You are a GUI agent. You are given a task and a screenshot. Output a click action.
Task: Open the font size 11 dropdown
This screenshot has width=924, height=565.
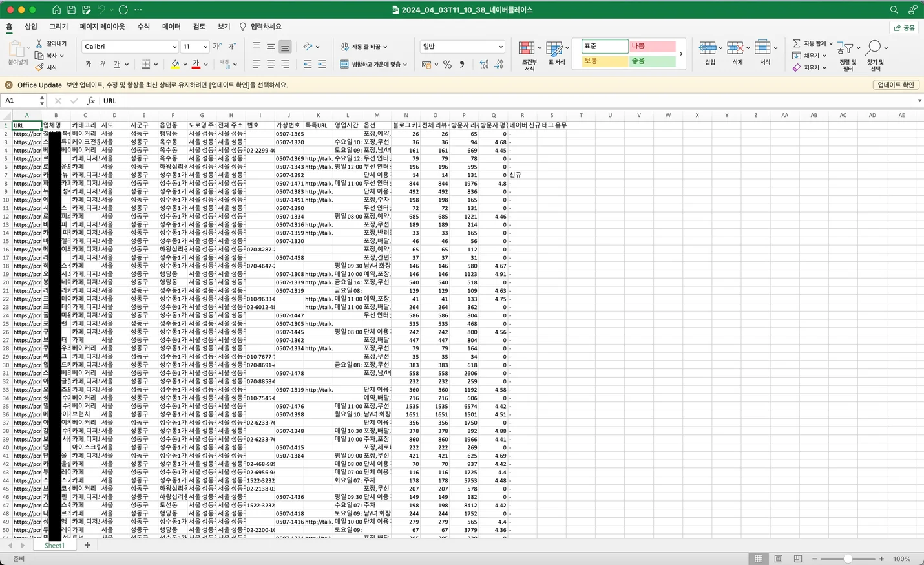pyautogui.click(x=205, y=47)
